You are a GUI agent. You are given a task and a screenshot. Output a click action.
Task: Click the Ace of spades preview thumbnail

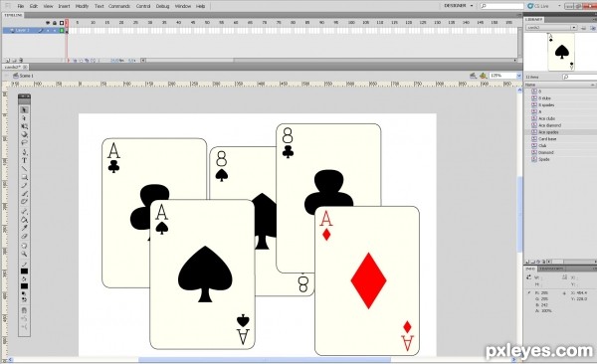561,52
